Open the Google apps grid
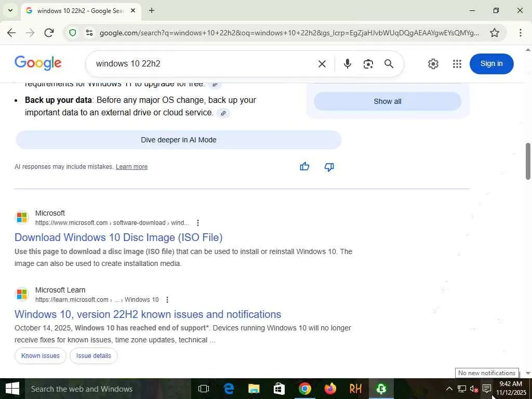532x399 pixels. click(457, 64)
